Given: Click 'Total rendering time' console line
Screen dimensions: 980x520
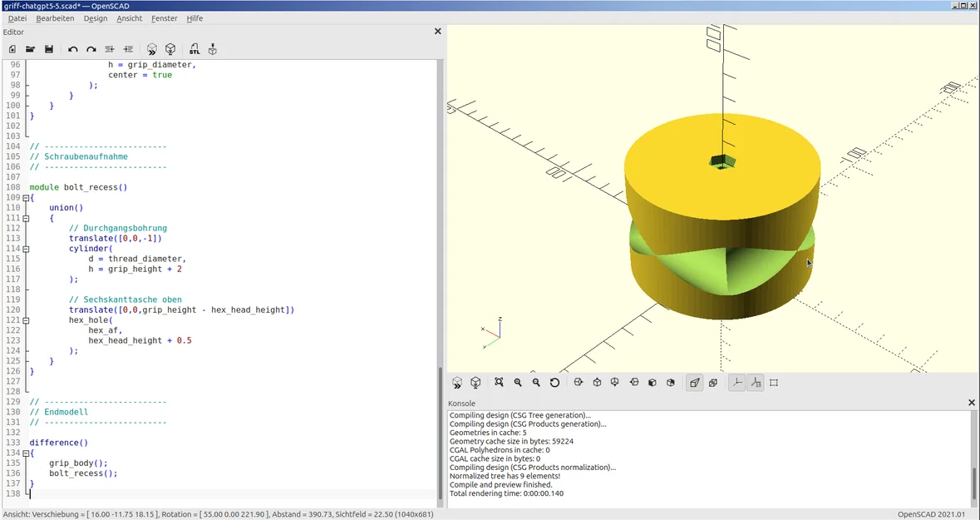Looking at the screenshot, I should [505, 493].
